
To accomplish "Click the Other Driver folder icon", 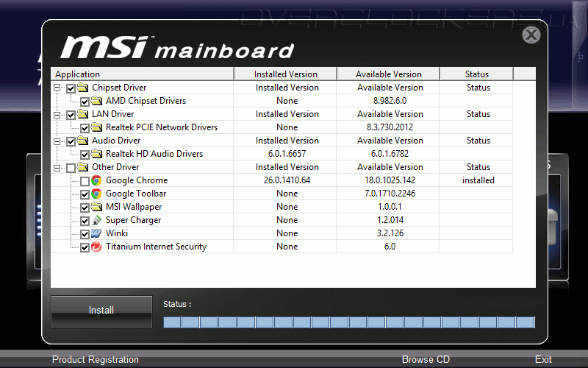I will pos(82,167).
